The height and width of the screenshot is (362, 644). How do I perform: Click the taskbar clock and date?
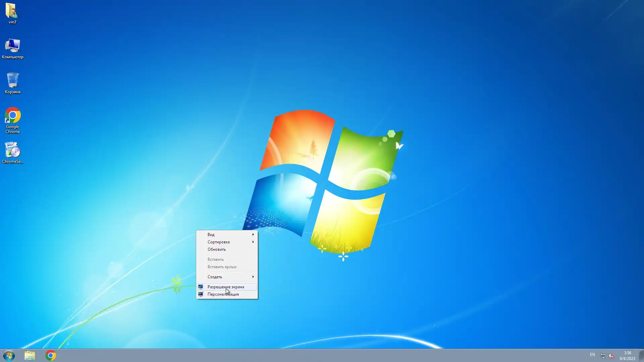(x=627, y=356)
